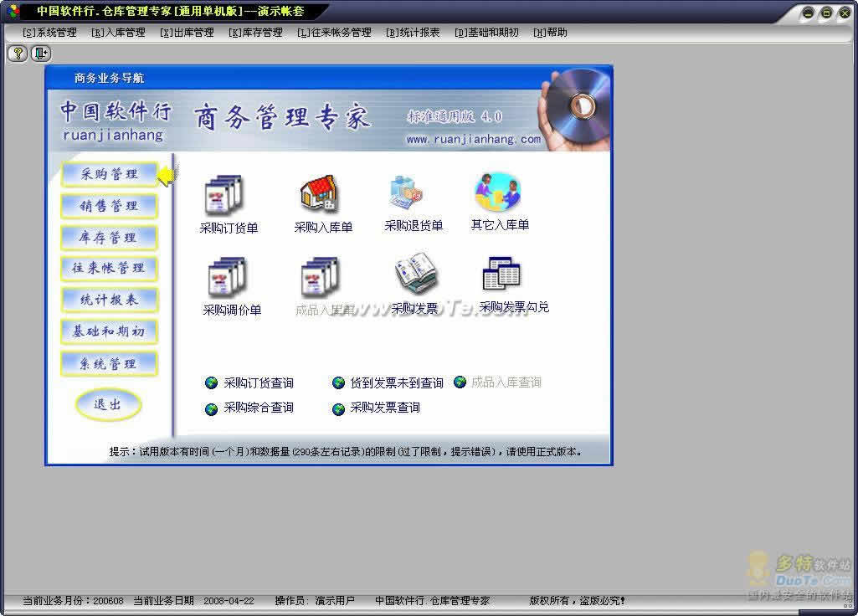The height and width of the screenshot is (616, 858).
Task: Click the globe icon beside 采购订货查询
Action: 211,383
